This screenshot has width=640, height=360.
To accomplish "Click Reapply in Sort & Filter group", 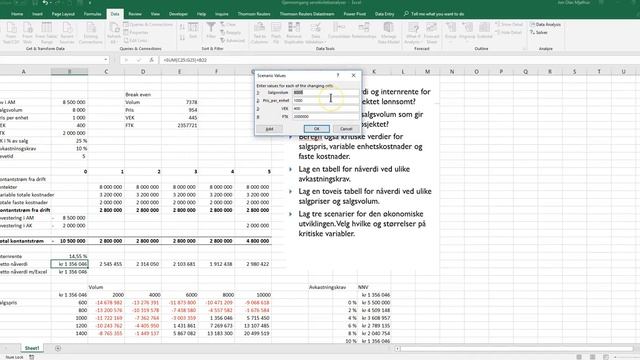I will pyautogui.click(x=231, y=32).
